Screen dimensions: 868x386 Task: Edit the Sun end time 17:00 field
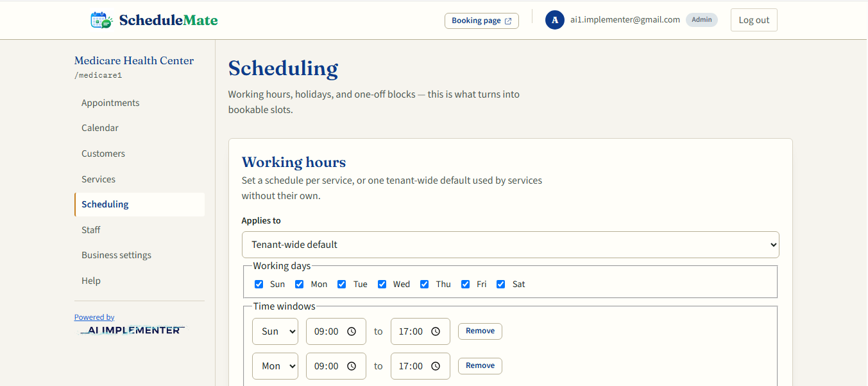coord(420,331)
